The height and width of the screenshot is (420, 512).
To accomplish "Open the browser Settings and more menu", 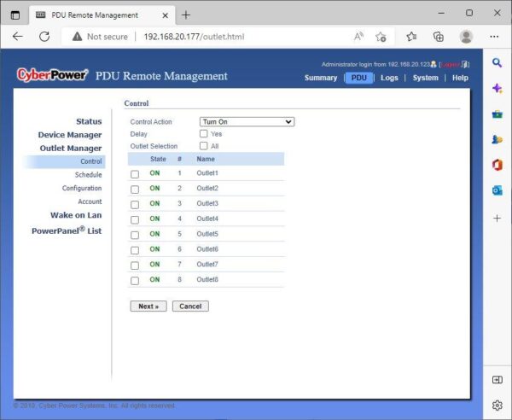I will click(494, 37).
